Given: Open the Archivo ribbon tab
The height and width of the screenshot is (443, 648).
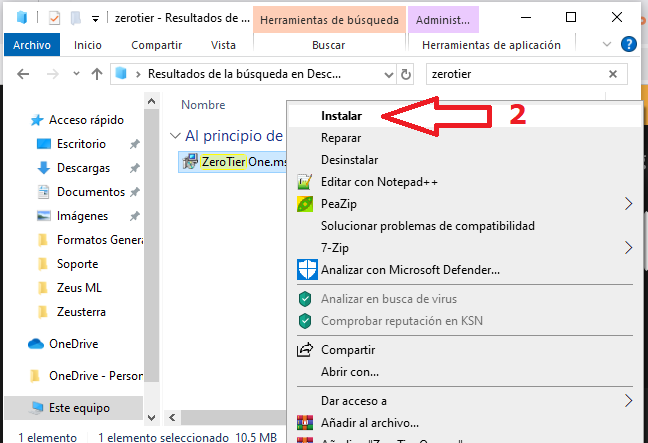Looking at the screenshot, I should [32, 45].
